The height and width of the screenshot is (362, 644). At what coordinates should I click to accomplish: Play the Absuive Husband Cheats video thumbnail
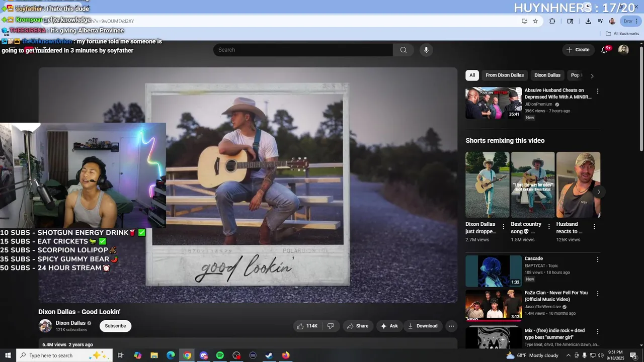494,103
